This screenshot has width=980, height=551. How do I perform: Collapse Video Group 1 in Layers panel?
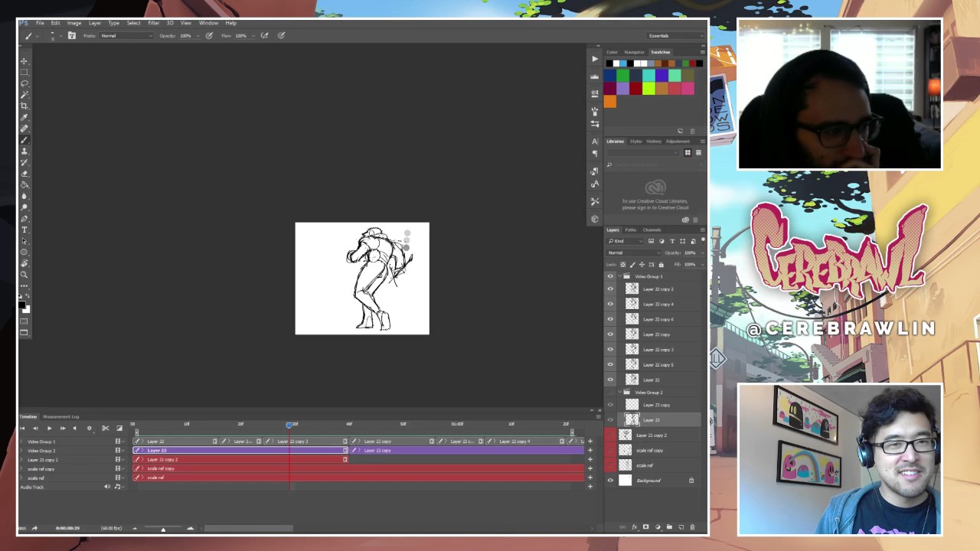click(620, 276)
